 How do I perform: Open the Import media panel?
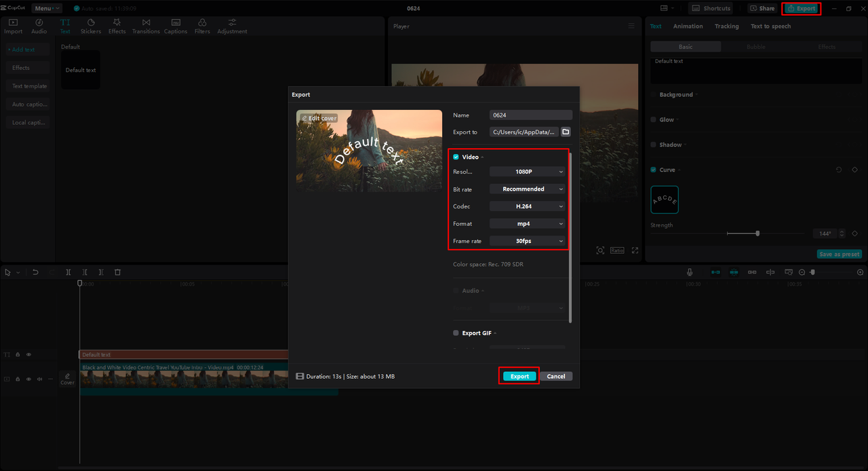click(x=13, y=26)
